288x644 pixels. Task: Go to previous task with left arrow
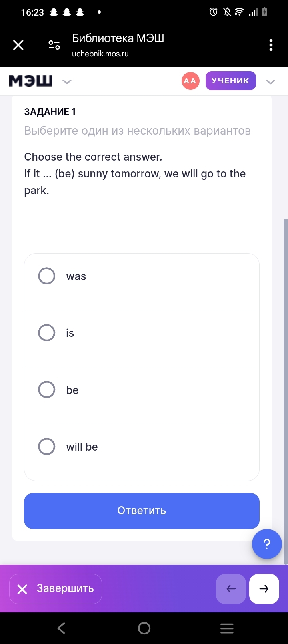tap(231, 589)
